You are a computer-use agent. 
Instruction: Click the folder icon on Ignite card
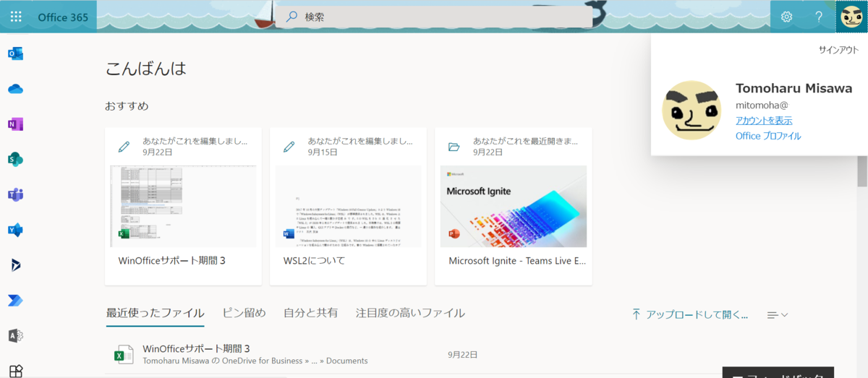pos(454,147)
